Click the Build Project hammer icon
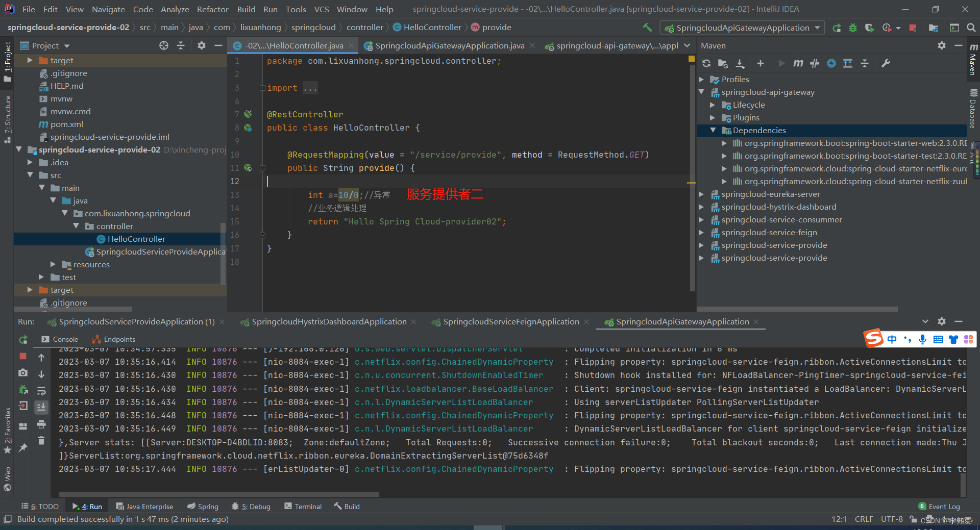The height and width of the screenshot is (530, 980). pos(647,28)
